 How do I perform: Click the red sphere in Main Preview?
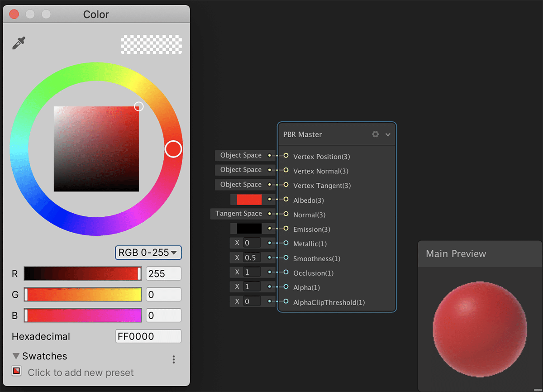(x=480, y=328)
